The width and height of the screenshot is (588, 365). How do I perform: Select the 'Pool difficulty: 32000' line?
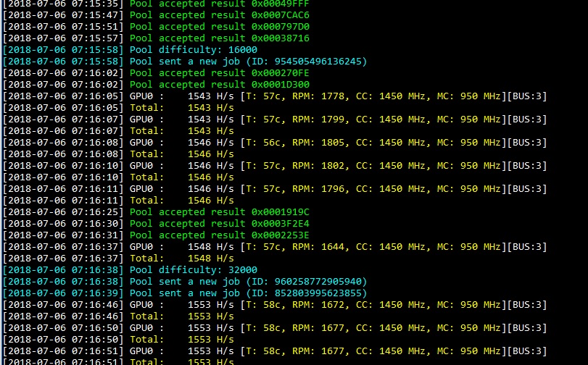(x=130, y=270)
